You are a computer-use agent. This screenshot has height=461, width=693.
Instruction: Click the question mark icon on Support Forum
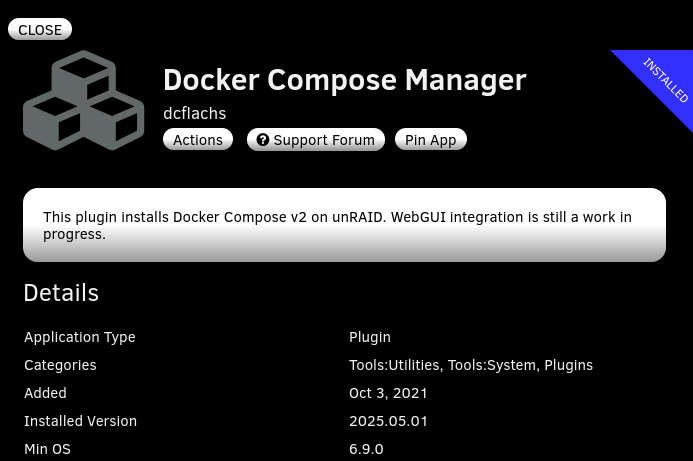click(263, 140)
